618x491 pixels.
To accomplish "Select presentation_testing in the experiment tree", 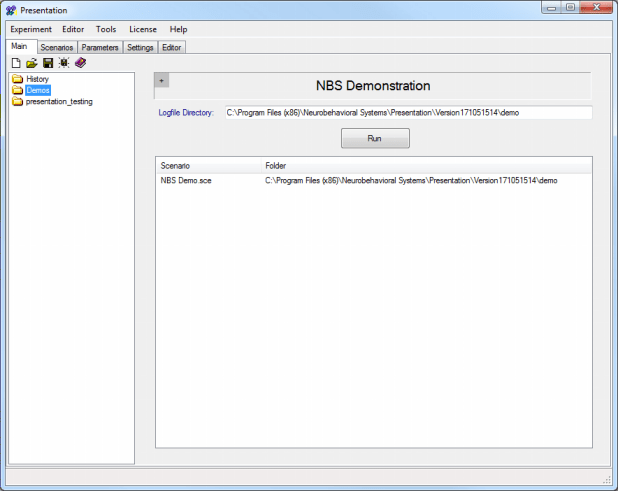I will coord(59,102).
